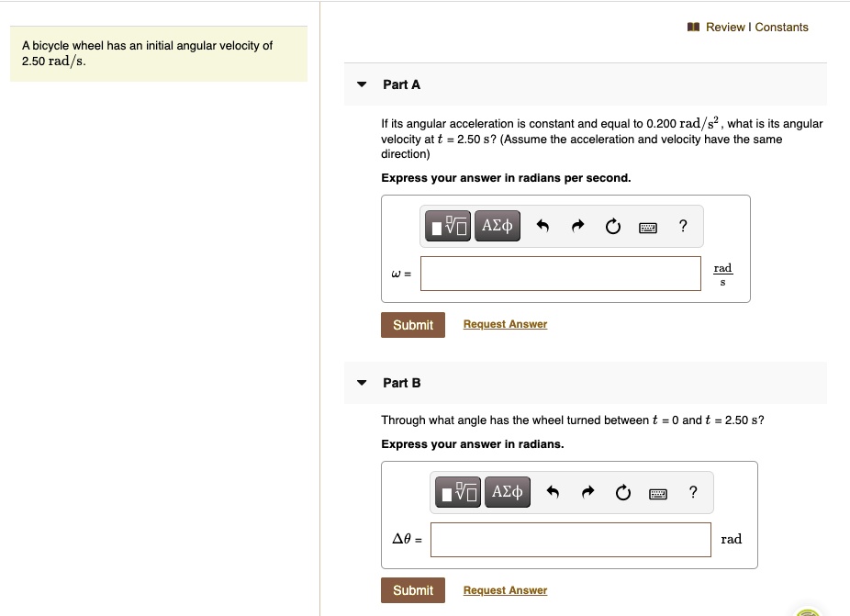Submit the Part A answer
Viewport: 850px width, 616px height.
point(413,325)
